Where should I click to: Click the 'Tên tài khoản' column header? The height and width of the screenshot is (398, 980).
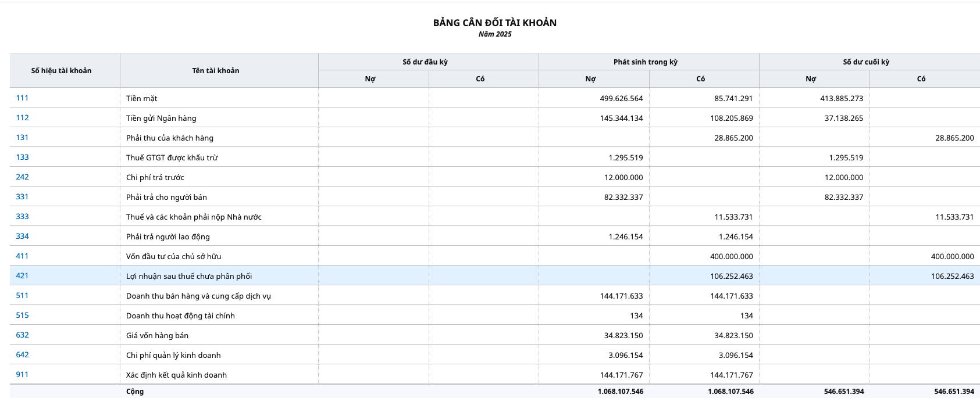[x=216, y=71]
